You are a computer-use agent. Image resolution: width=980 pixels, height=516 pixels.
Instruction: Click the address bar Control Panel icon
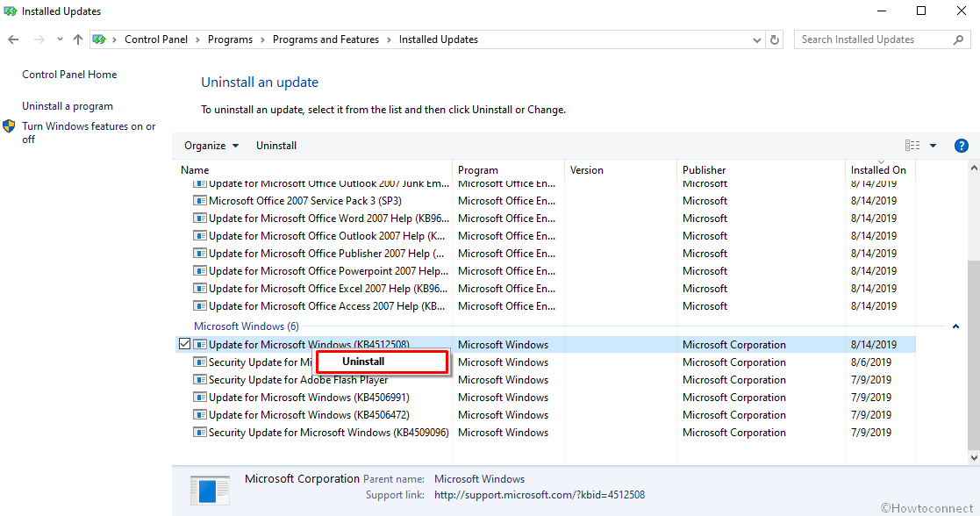click(x=99, y=39)
